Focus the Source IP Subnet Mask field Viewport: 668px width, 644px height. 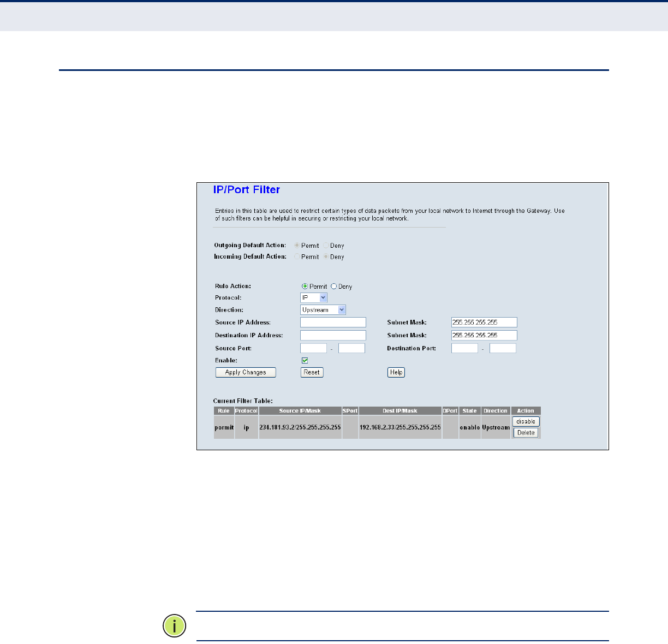484,323
